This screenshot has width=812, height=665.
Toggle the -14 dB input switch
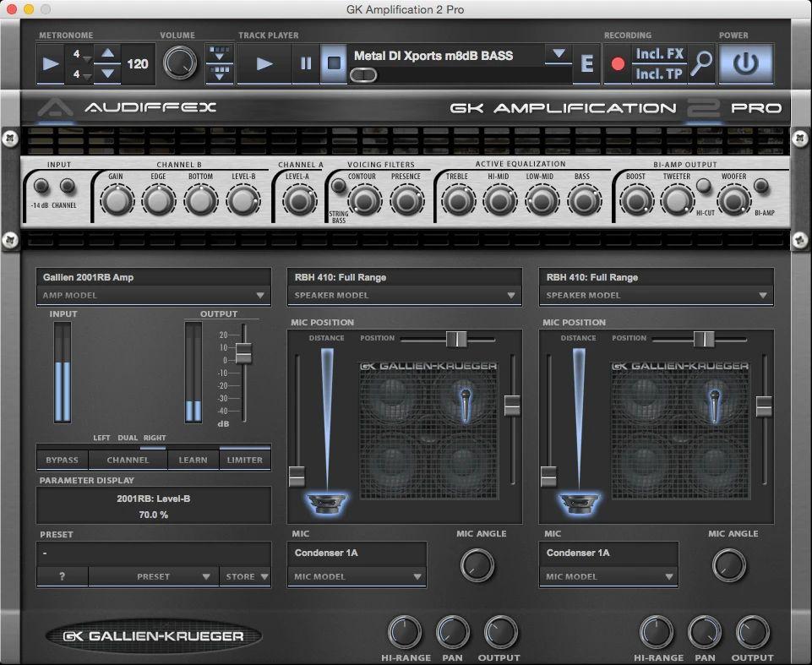41,185
